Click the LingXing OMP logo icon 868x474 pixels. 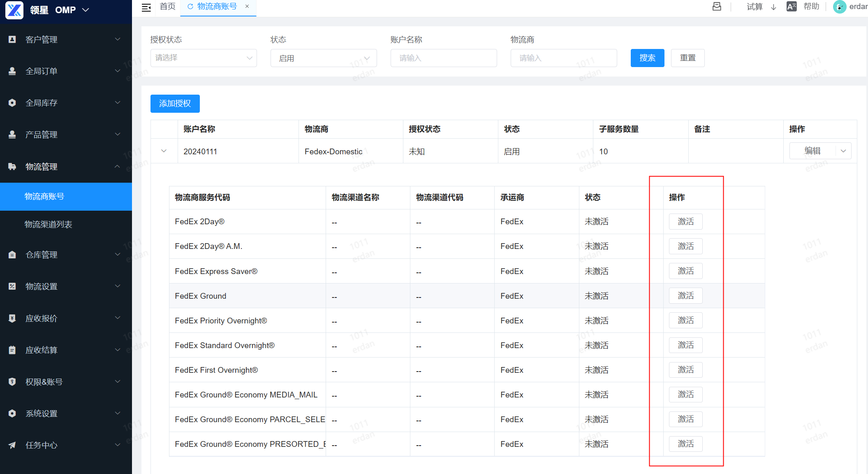(x=14, y=10)
